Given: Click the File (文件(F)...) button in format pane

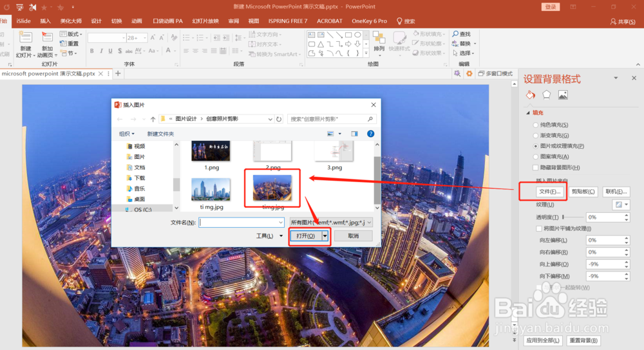Looking at the screenshot, I should click(550, 192).
